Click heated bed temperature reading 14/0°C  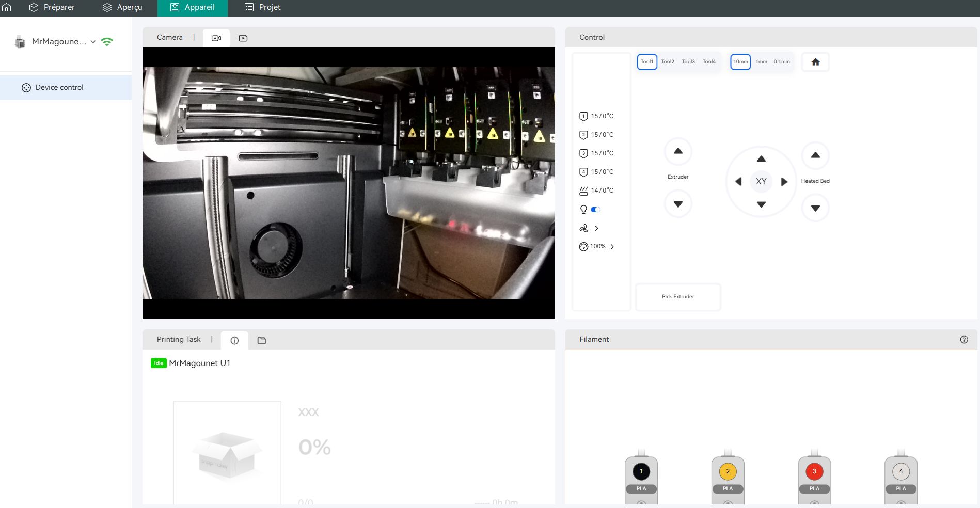(602, 190)
